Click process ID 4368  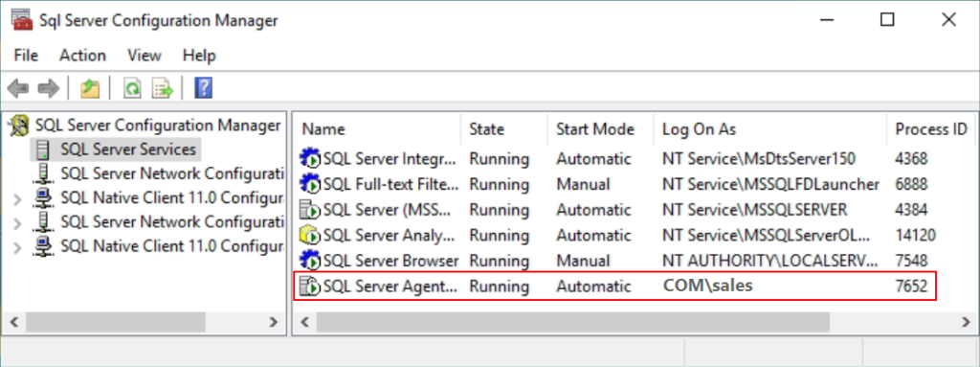pos(911,158)
